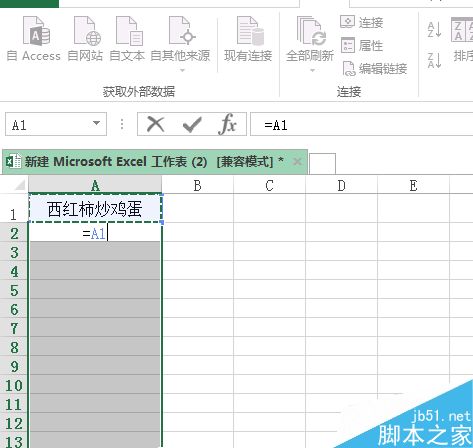Click the 全部刷新 refresh all icon
473x448 pixels.
pyautogui.click(x=310, y=32)
